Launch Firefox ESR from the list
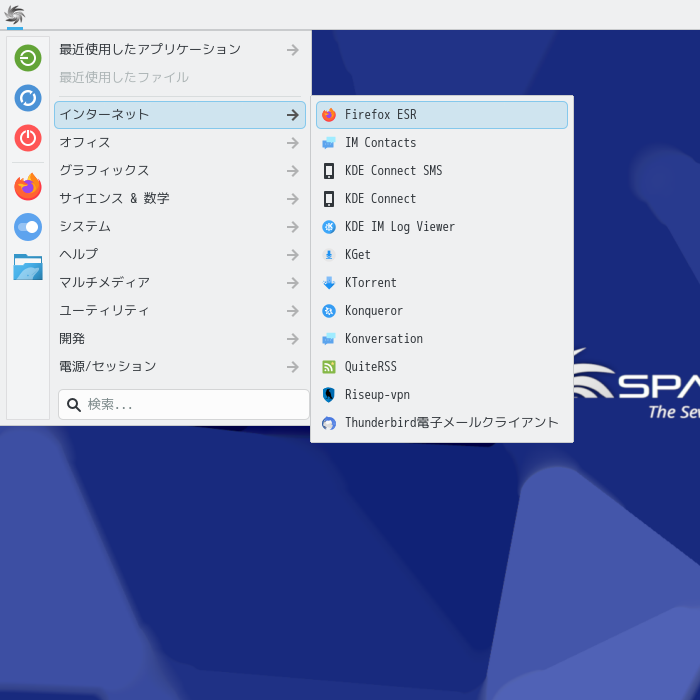 [442, 115]
